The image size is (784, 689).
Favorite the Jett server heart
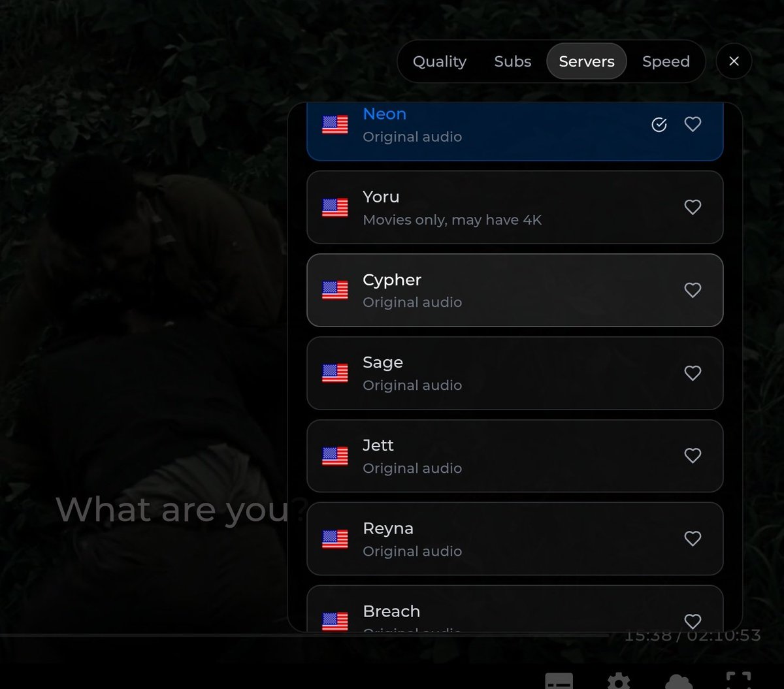tap(693, 455)
